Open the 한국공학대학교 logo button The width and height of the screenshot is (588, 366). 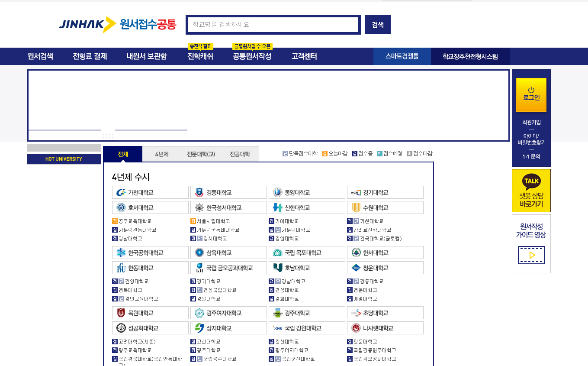(x=150, y=253)
